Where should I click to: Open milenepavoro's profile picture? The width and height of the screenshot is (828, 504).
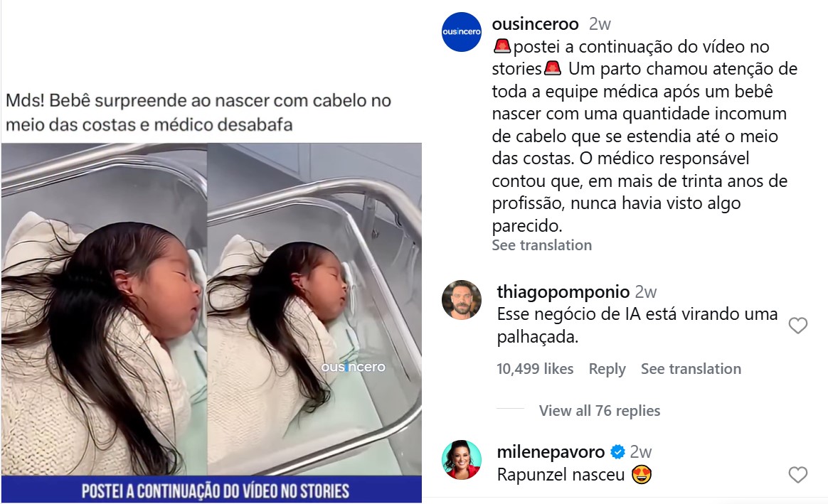pos(462,460)
